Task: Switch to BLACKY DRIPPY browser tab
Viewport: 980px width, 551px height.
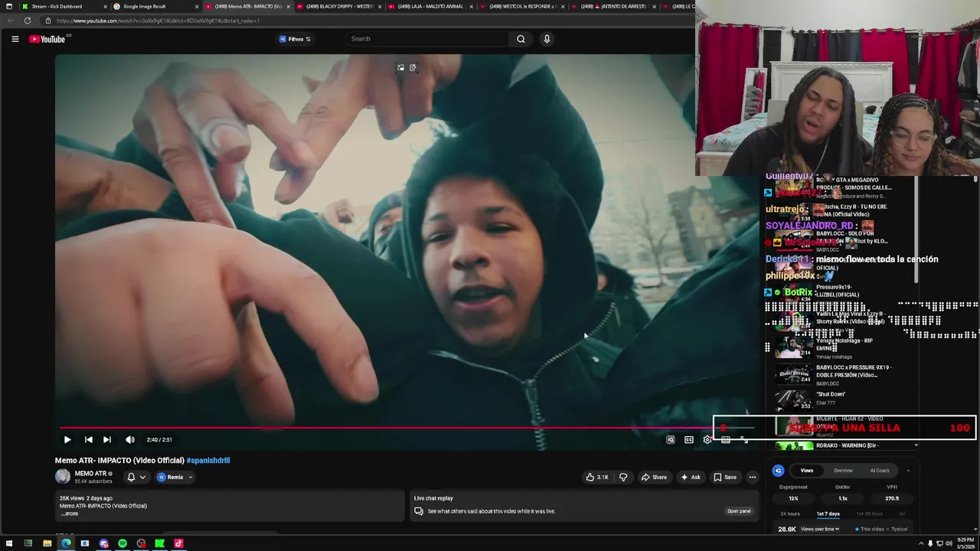Action: 340,6
